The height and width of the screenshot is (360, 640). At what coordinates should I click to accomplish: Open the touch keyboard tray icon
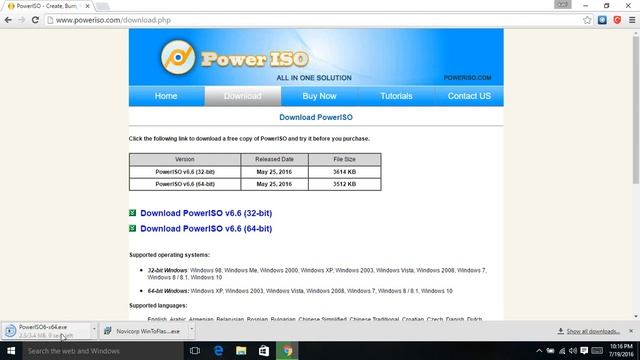click(597, 351)
